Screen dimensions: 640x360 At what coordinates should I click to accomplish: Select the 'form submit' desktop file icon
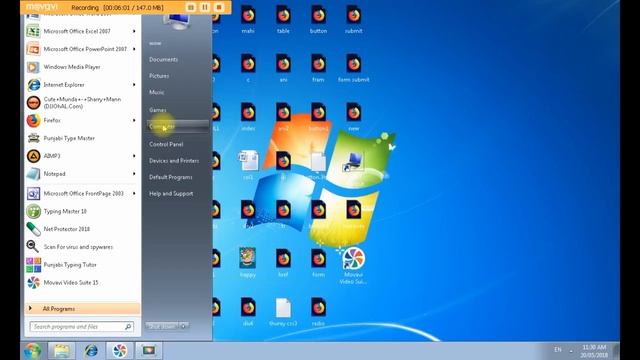(353, 69)
